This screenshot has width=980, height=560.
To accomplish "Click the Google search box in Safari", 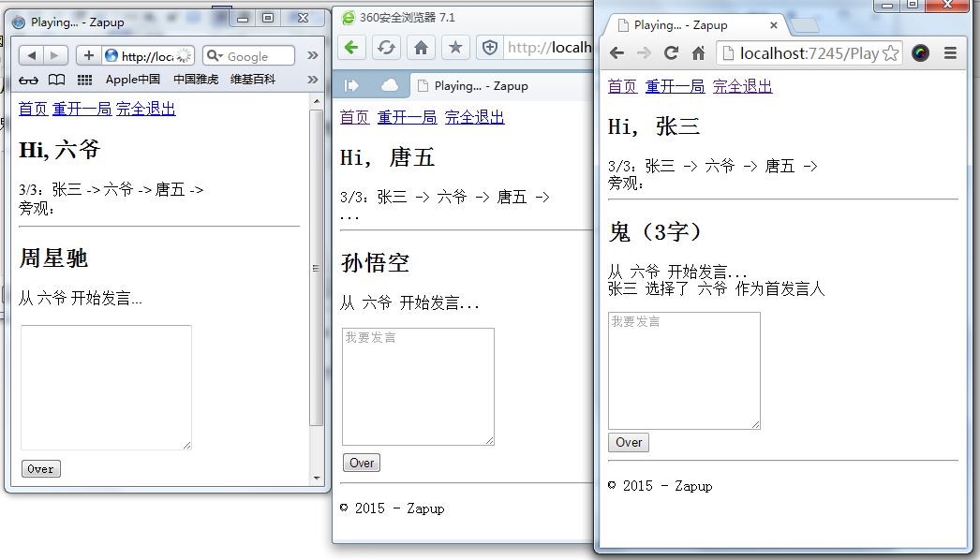I will pyautogui.click(x=249, y=55).
